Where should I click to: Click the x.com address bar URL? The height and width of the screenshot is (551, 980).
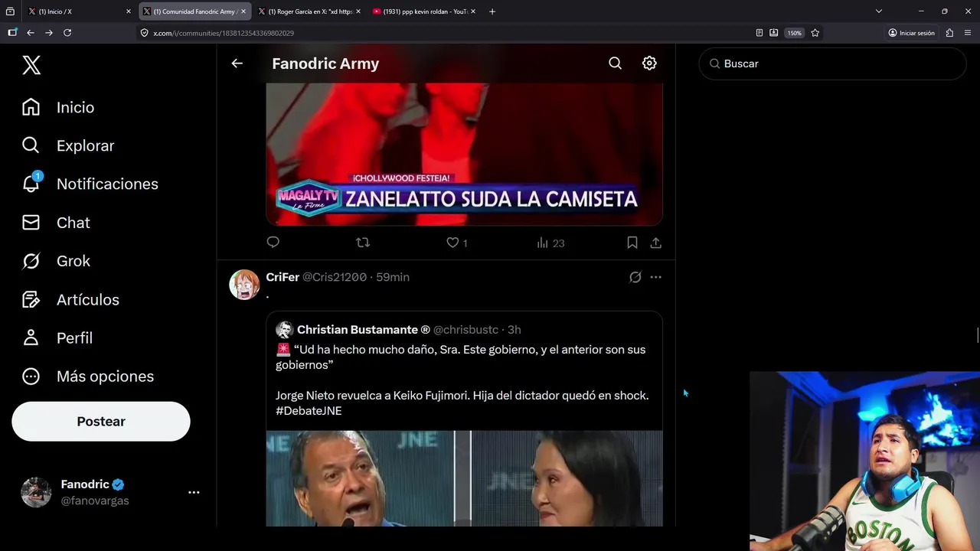tap(224, 33)
